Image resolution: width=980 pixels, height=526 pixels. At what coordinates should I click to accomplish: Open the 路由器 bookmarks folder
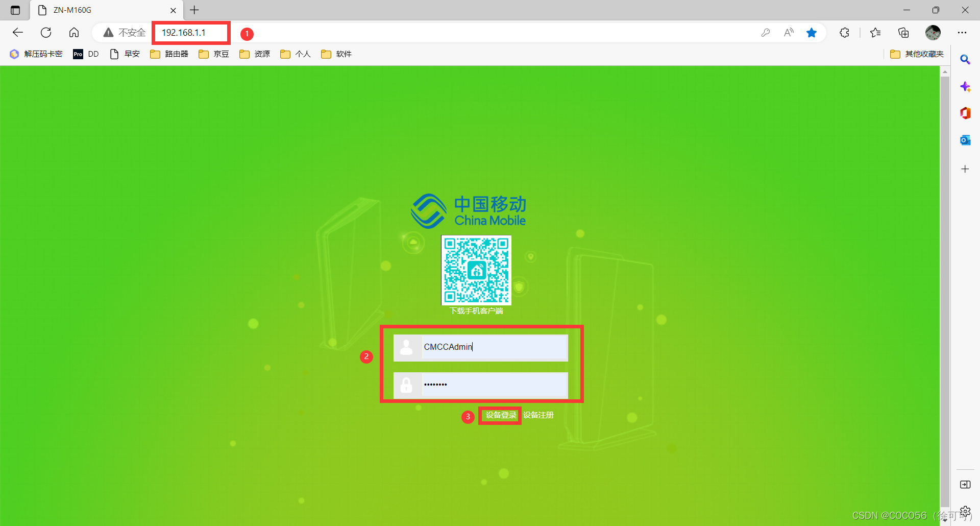tap(169, 54)
